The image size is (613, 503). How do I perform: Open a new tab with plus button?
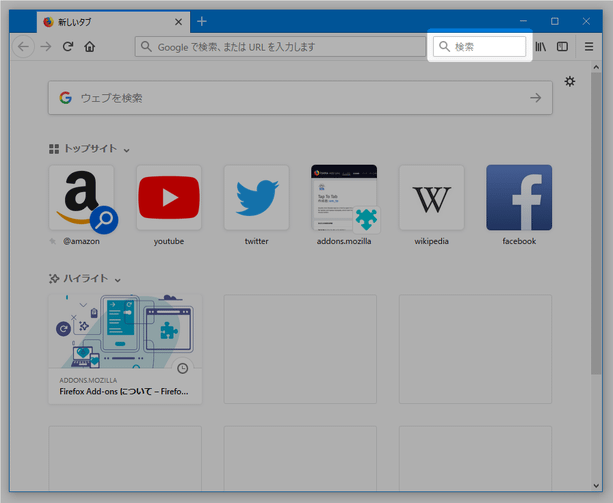click(x=202, y=21)
